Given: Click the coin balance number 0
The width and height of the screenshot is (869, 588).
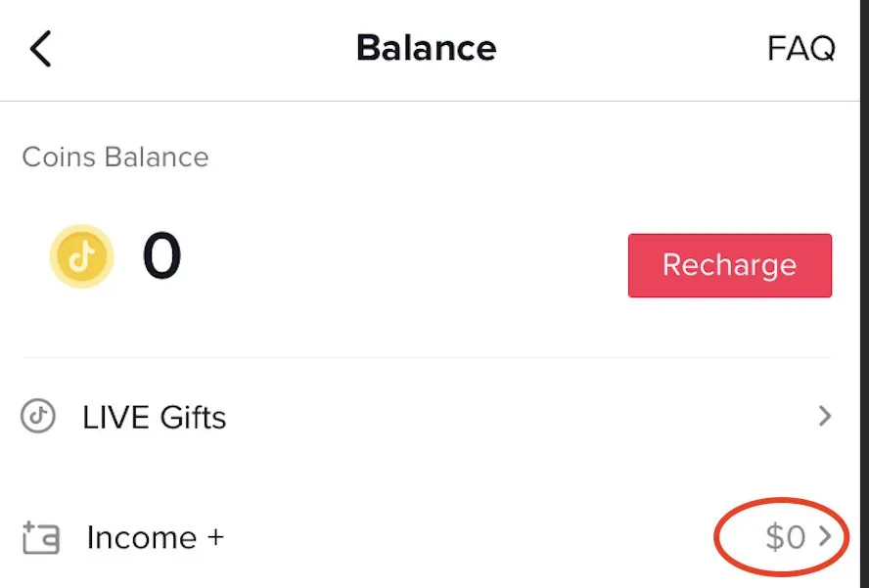Looking at the screenshot, I should pyautogui.click(x=161, y=257).
